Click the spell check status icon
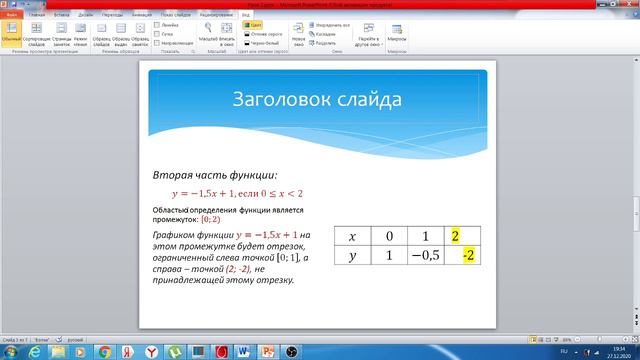Screen dimensions: 640x360 pos(59,340)
